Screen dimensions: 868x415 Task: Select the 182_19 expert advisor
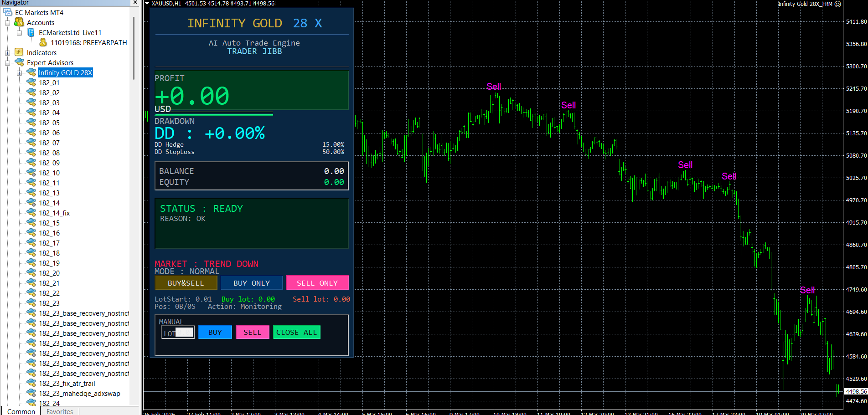(x=49, y=263)
